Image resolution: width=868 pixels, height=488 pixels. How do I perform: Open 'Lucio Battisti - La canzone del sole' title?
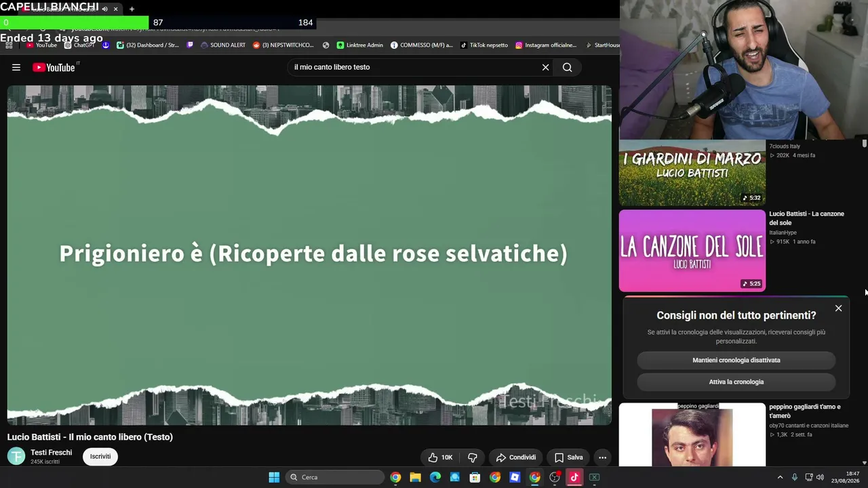coord(806,218)
